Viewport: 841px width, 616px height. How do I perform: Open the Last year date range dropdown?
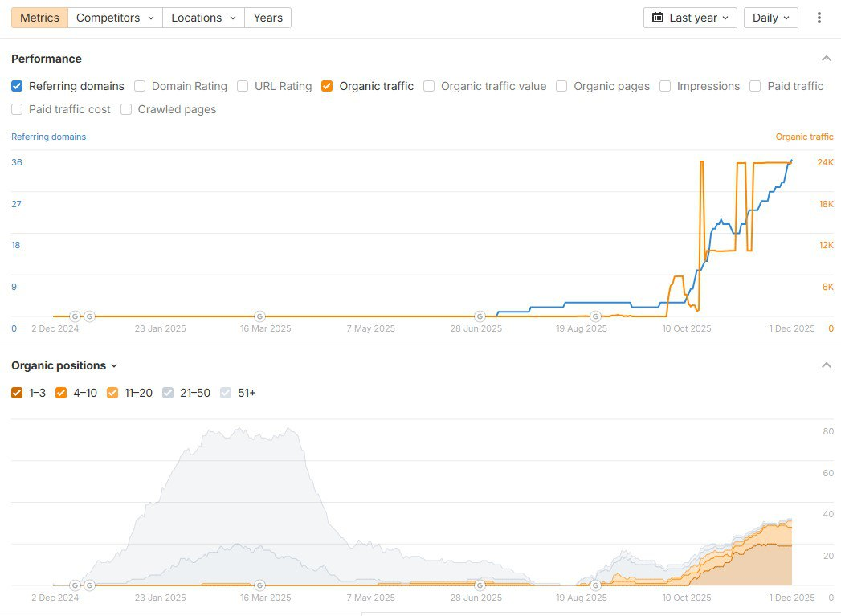coord(690,18)
